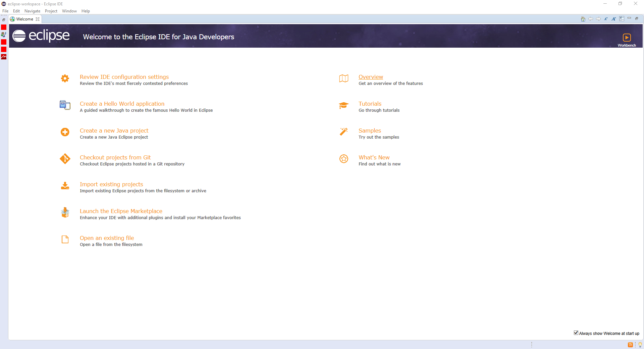Image resolution: width=644 pixels, height=349 pixels.
Task: Open Review IDE configuration settings link
Action: click(124, 77)
